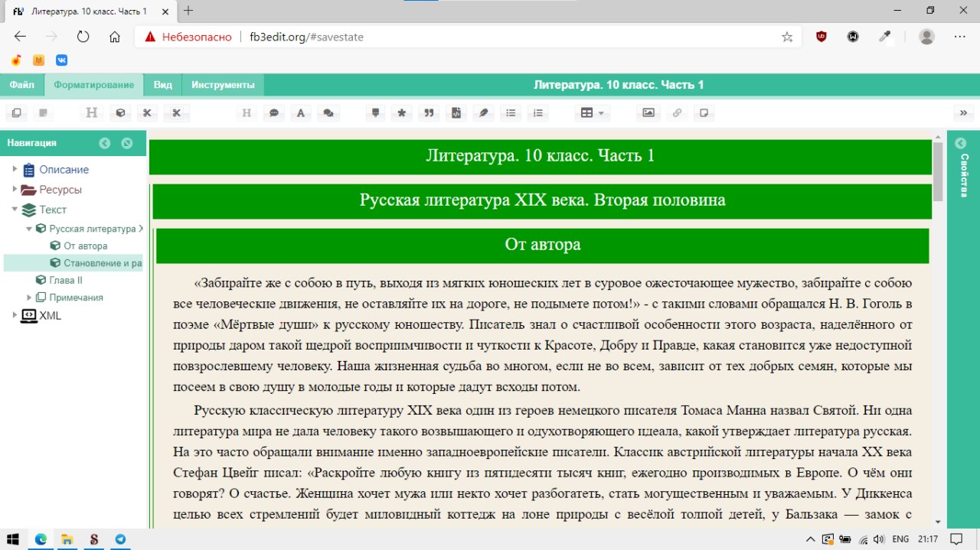Click the single speech bubble icon

pyautogui.click(x=273, y=113)
